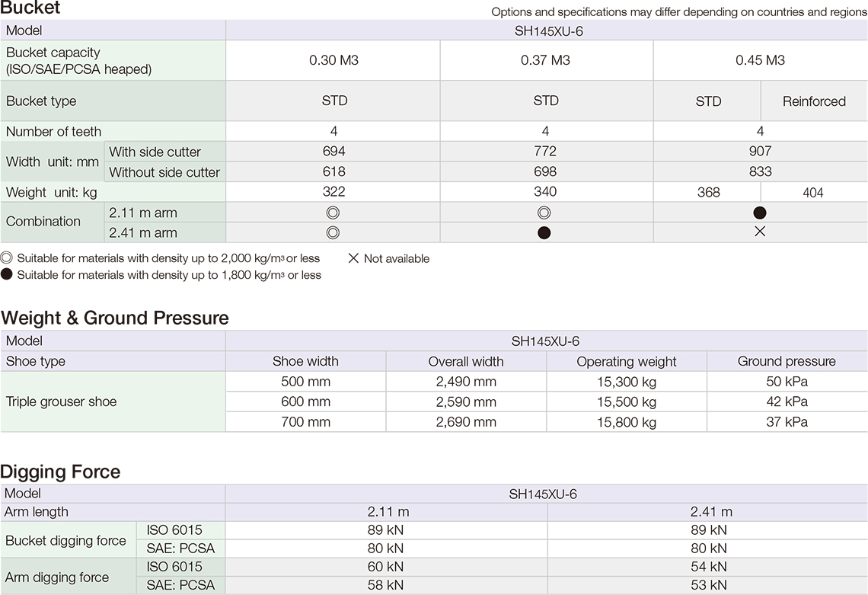Click the filled circle icon in the 1,800 kg/m3 legend
This screenshot has width=868, height=595.
tap(7, 275)
